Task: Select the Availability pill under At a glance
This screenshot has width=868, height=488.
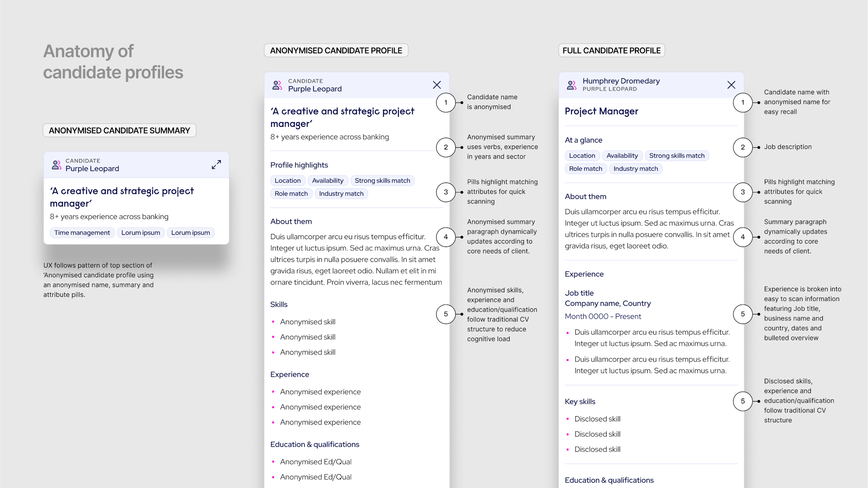Action: [622, 156]
